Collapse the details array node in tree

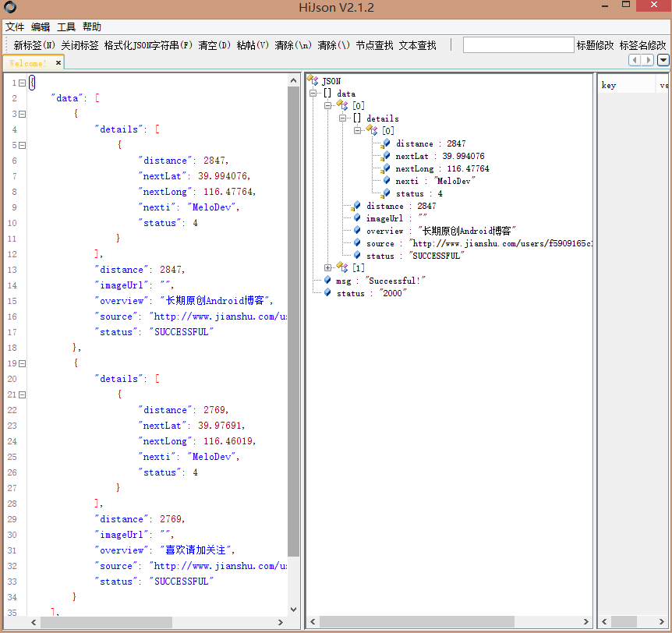click(343, 118)
